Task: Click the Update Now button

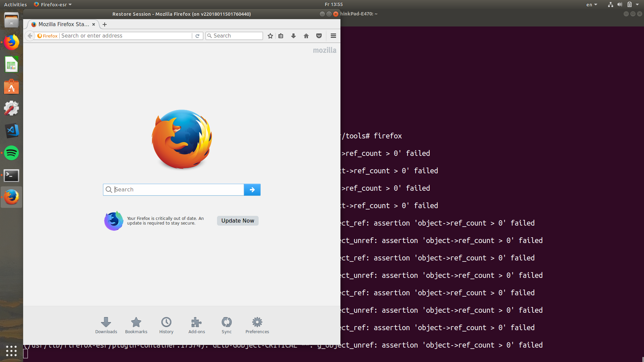Action: coord(237,221)
